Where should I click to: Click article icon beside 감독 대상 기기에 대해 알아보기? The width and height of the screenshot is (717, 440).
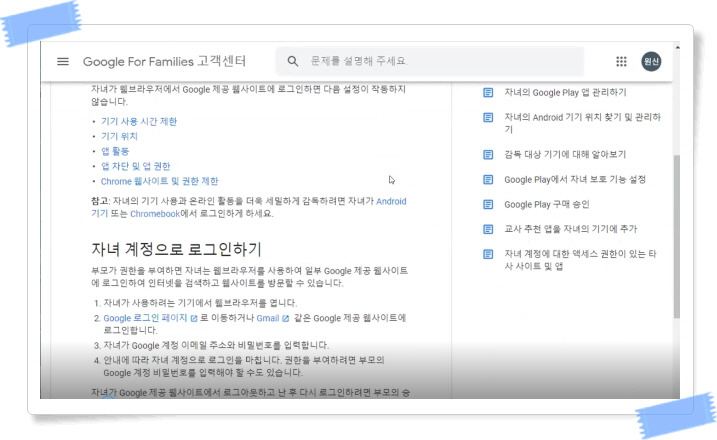(x=488, y=155)
